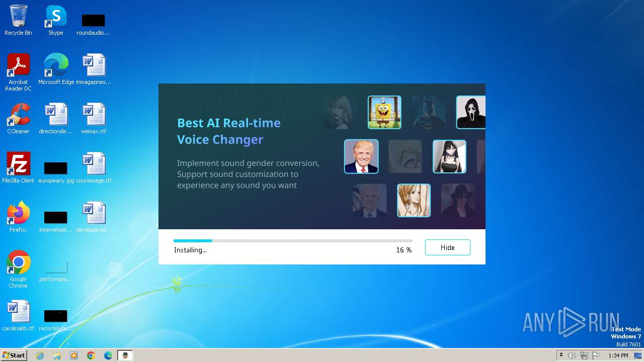Open the network tray icon
644x362 pixels.
pos(584,355)
